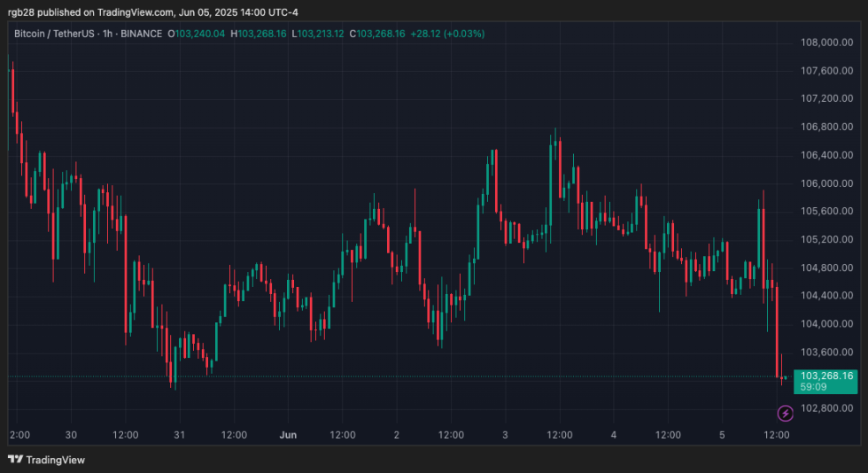Click the published-by caption with rgb28
Viewport: 868px width, 473px height.
coord(152,12)
